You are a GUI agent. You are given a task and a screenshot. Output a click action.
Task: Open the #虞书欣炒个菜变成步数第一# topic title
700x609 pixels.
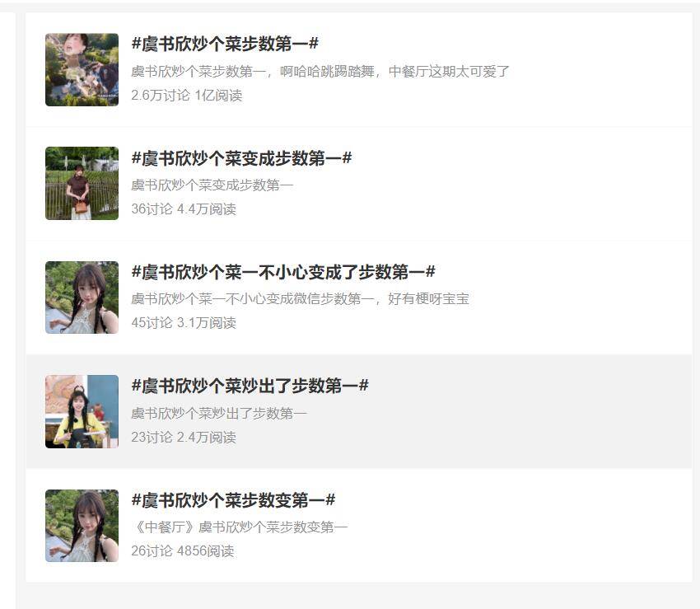[241, 158]
